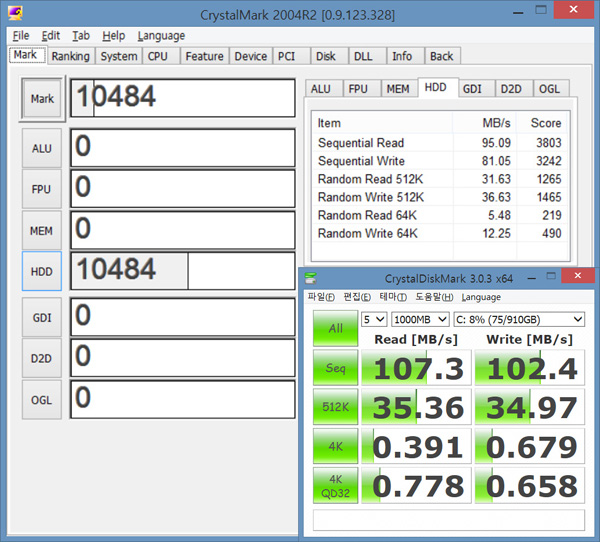The width and height of the screenshot is (600, 542).
Task: Select the Mark tab in top row
Action: point(27,55)
